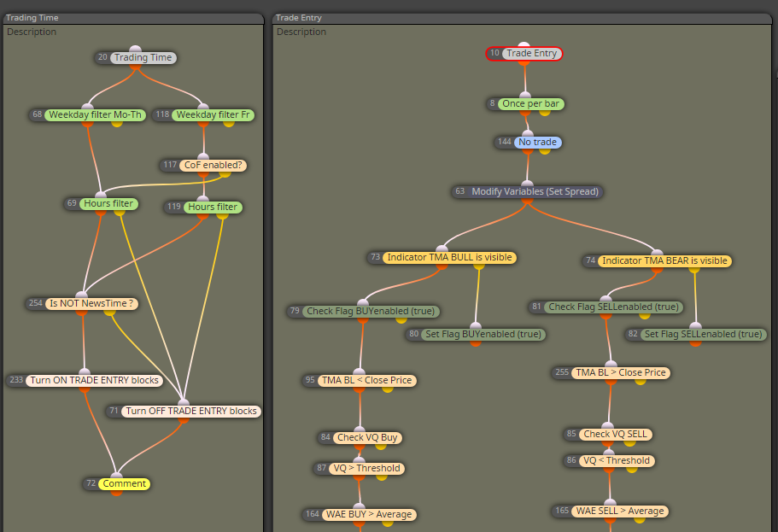Click yellow output connector of TMA BULL is visible
The height and width of the screenshot is (532, 778).
[x=479, y=266]
